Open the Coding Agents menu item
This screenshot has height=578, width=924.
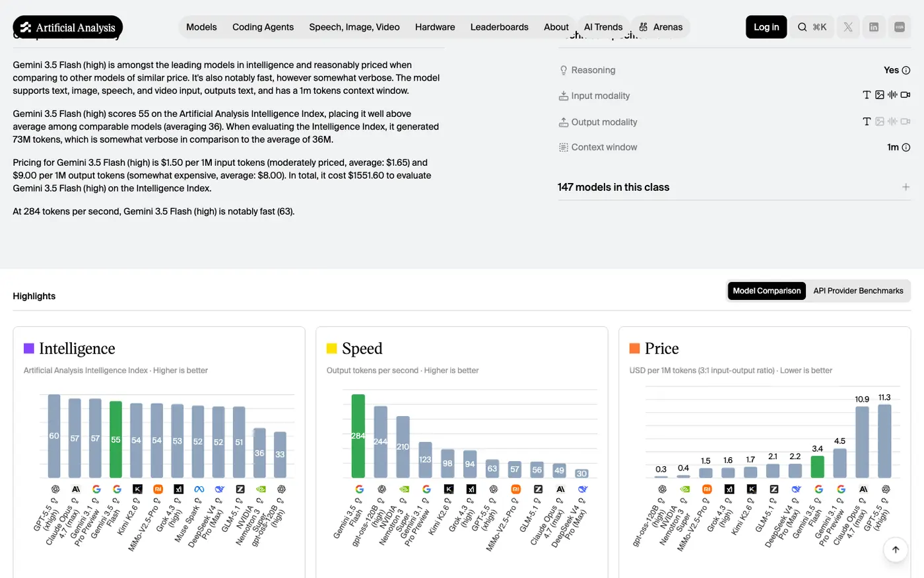pyautogui.click(x=263, y=27)
